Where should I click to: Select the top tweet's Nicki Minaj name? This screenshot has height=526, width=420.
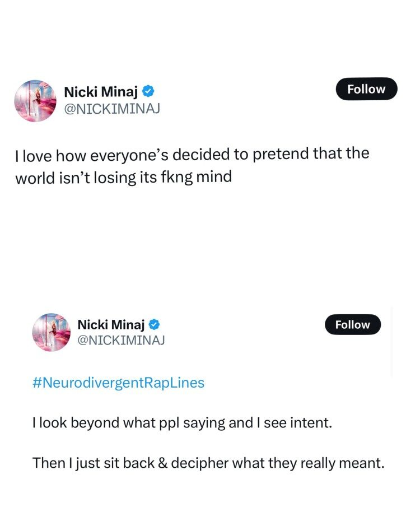101,91
